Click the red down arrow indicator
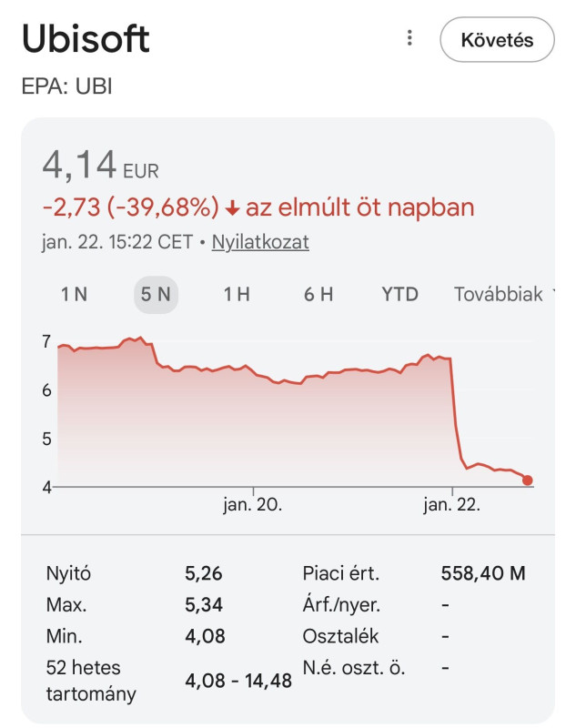The image size is (576, 728). point(232,208)
